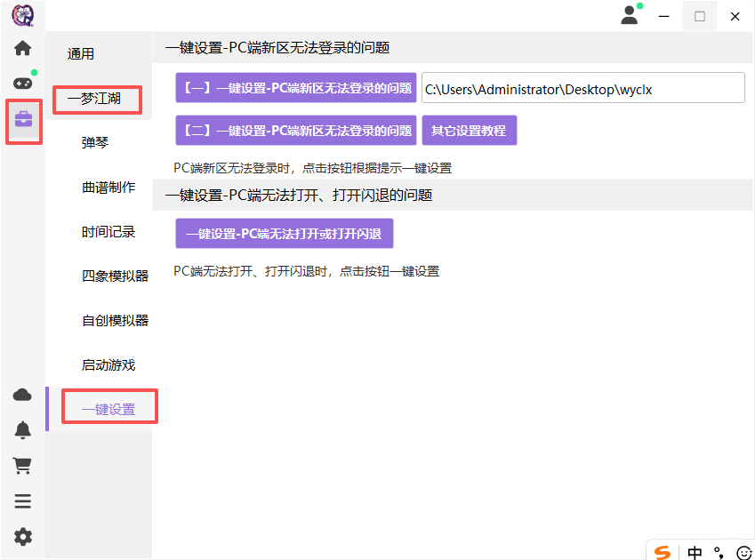Viewport: 755px width, 560px height.
Task: Select the 通用 tab
Action: pyautogui.click(x=81, y=54)
